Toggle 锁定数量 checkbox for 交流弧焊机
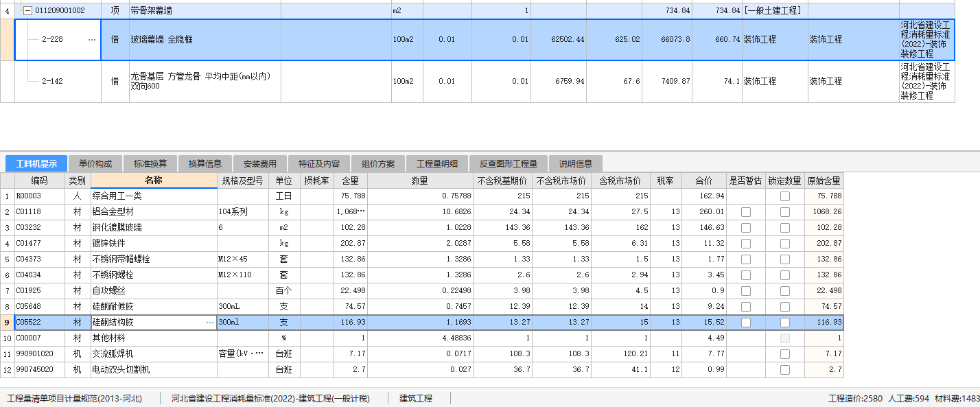Image resolution: width=980 pixels, height=407 pixels. [x=785, y=354]
